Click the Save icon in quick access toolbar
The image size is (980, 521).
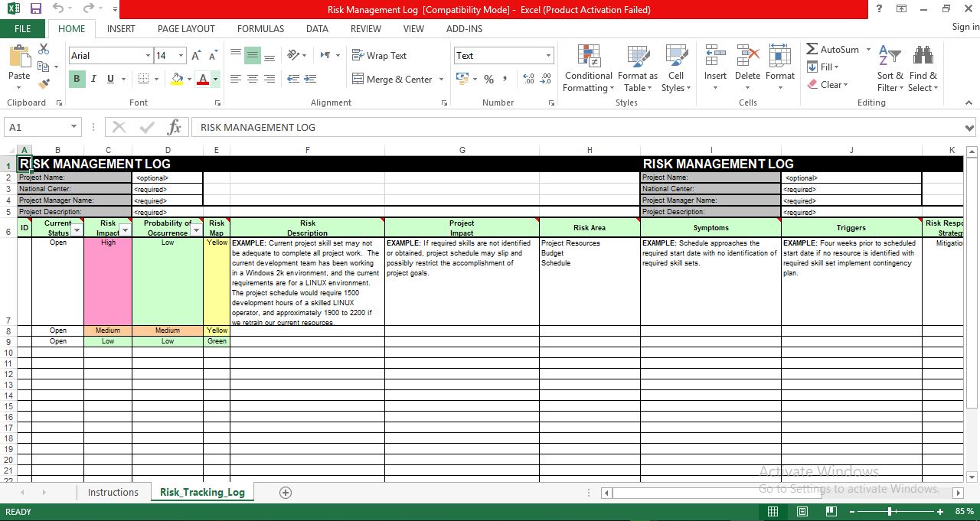pyautogui.click(x=36, y=9)
